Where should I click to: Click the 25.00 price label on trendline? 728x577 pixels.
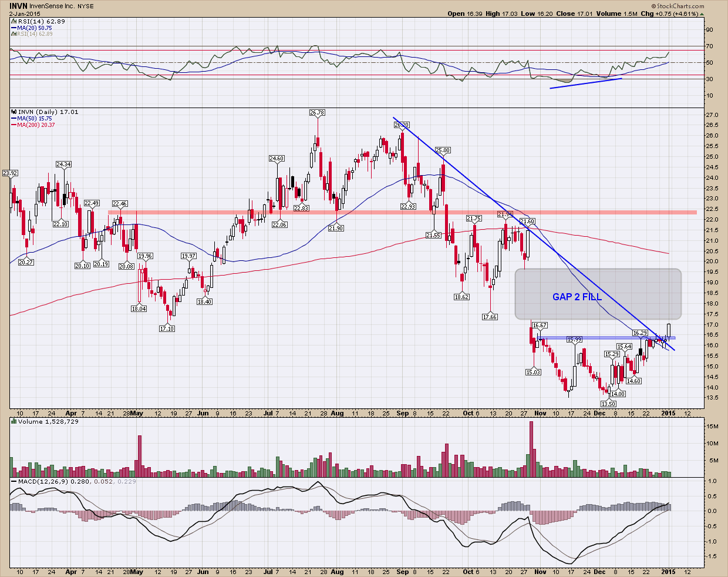tap(443, 150)
